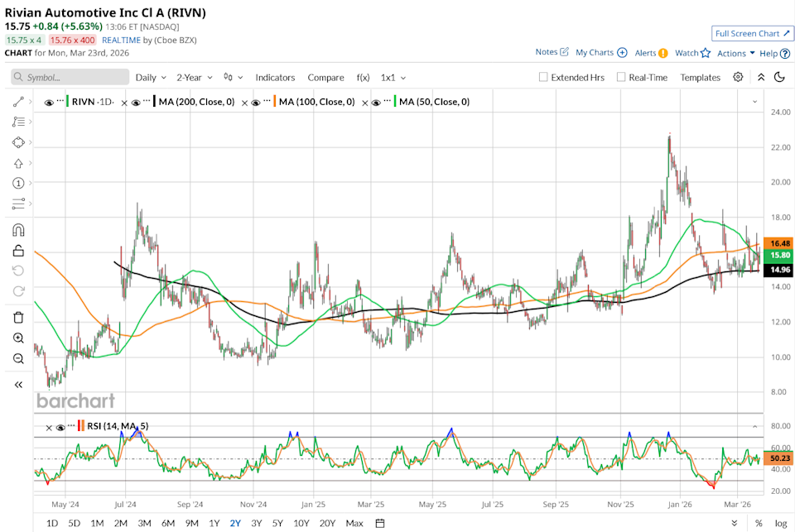Image resolution: width=795 pixels, height=532 pixels.
Task: Open the Templates menu button
Action: click(x=701, y=77)
